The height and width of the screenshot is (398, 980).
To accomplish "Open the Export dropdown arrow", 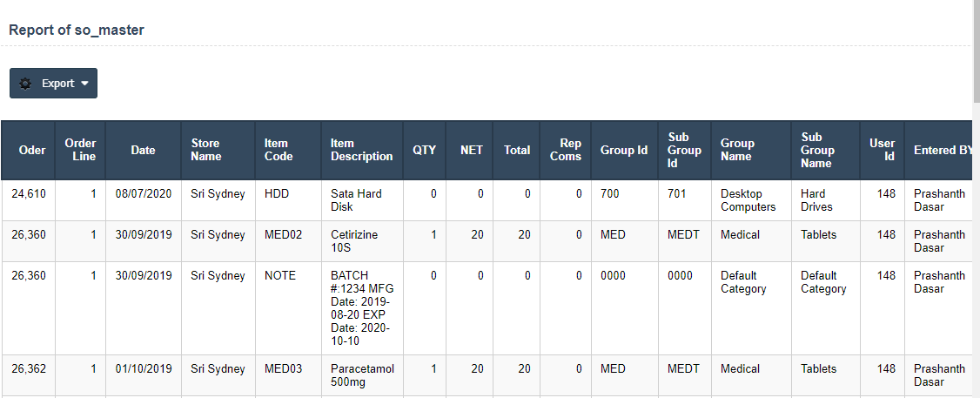I will tap(84, 84).
